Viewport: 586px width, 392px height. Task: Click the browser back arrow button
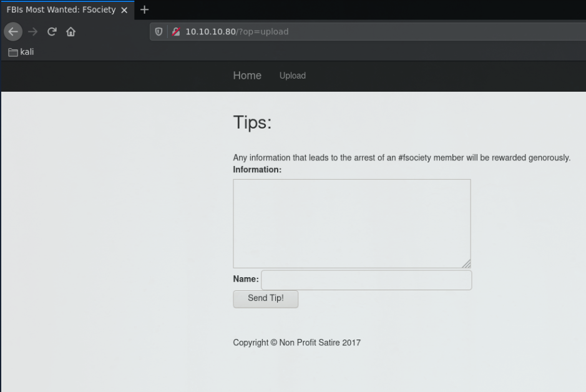coord(13,32)
